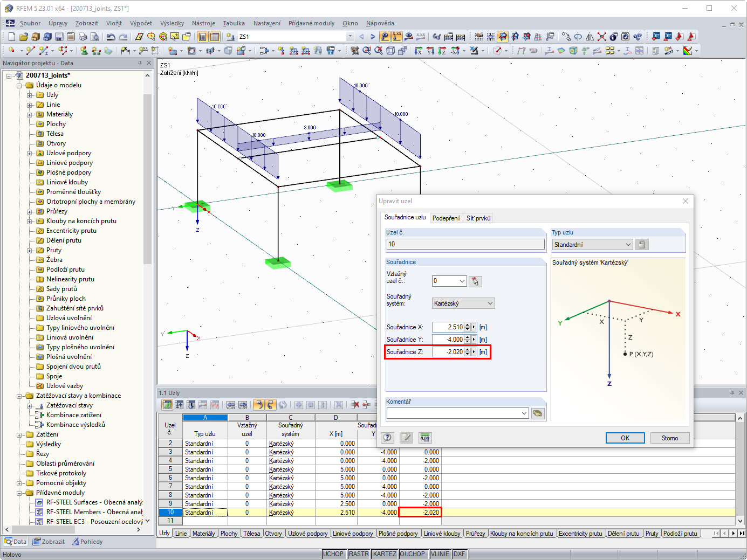Open the Výpočet menu

pos(141,23)
